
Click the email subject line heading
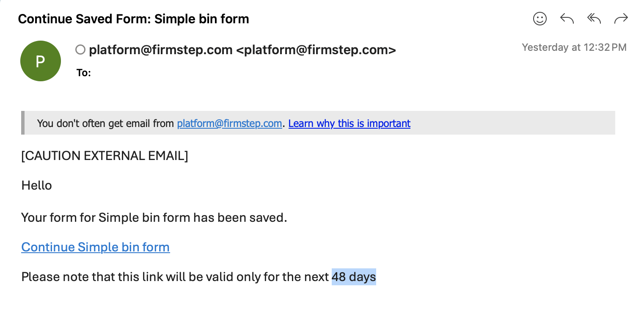(133, 19)
